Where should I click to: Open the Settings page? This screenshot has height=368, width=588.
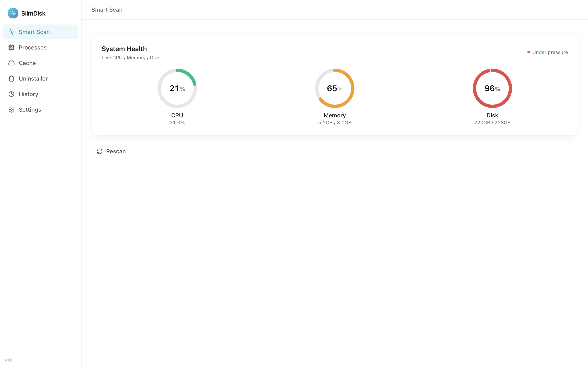pyautogui.click(x=41, y=110)
